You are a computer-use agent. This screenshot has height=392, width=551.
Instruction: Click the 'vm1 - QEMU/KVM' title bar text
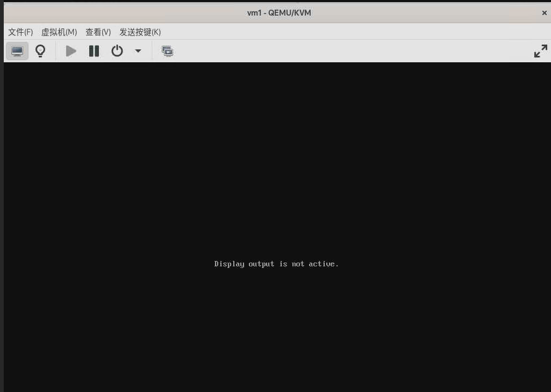pos(279,13)
